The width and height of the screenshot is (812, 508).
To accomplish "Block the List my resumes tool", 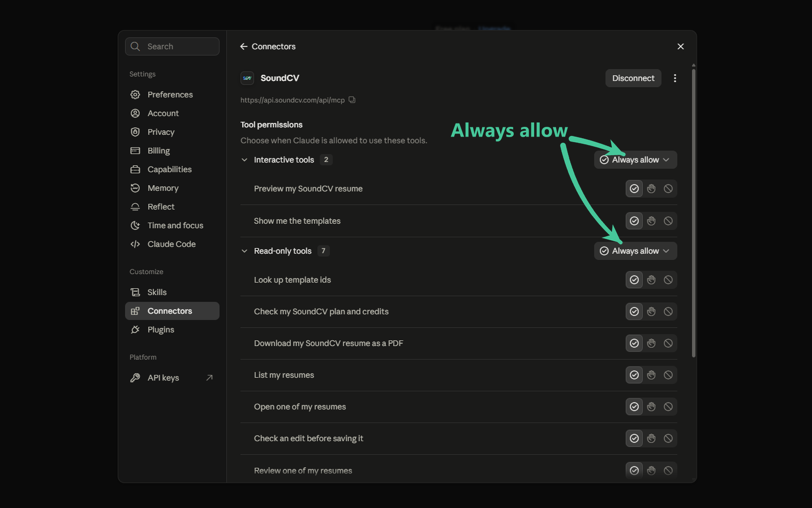I will (668, 375).
